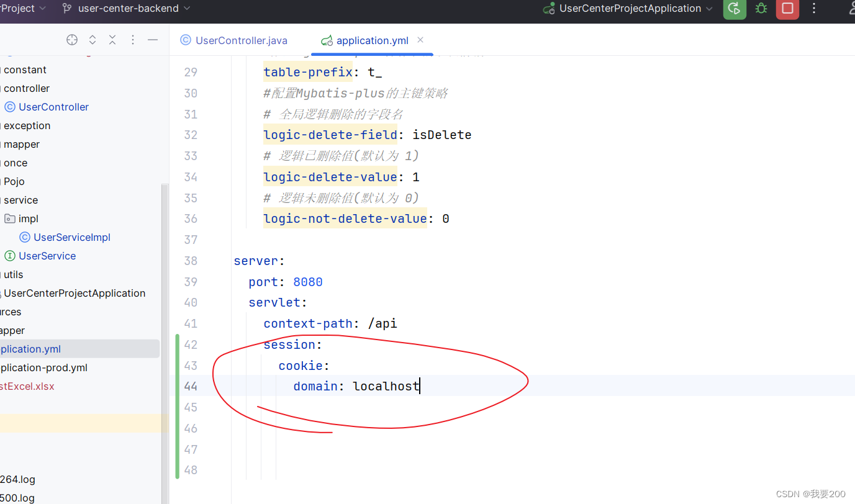Select application.yml file in project tree
Screen dimensions: 855x504
[x=30, y=349]
